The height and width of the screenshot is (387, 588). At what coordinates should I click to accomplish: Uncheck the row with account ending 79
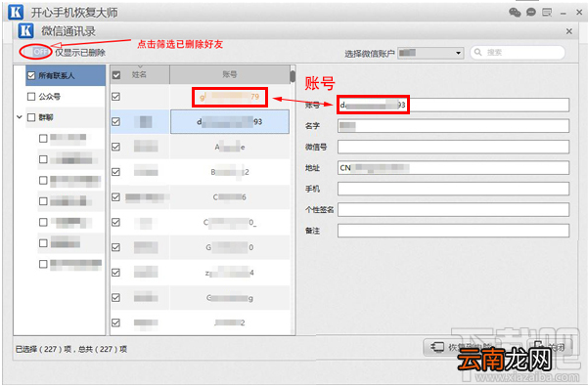click(115, 97)
